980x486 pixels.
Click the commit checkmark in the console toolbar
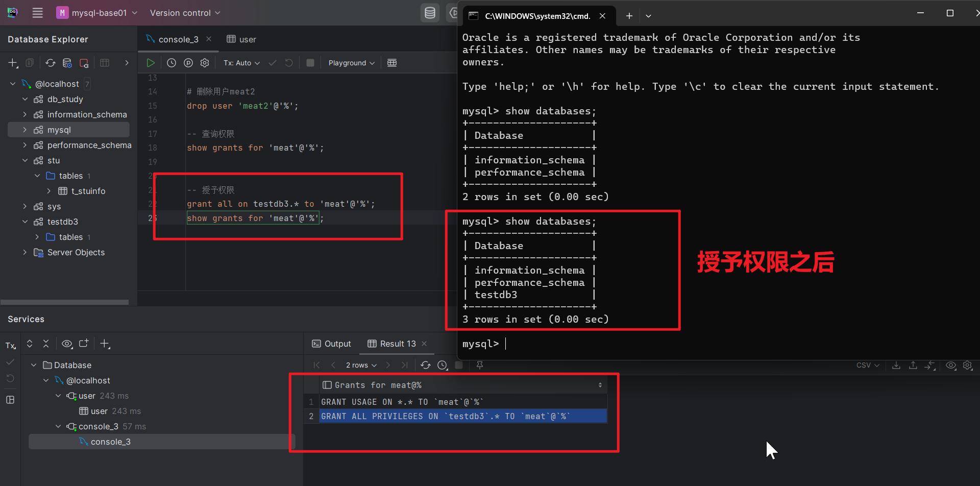(273, 63)
